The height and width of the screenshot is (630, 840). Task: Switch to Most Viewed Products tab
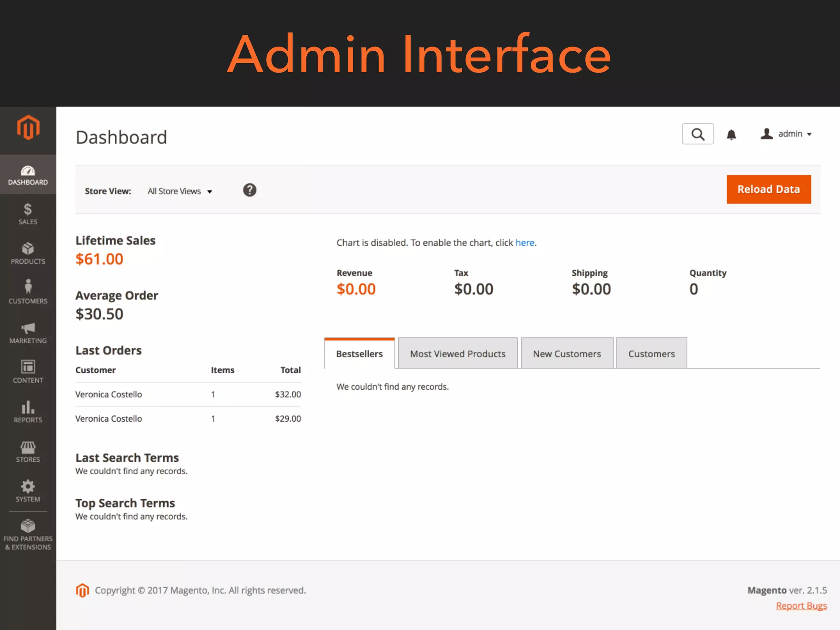click(458, 354)
